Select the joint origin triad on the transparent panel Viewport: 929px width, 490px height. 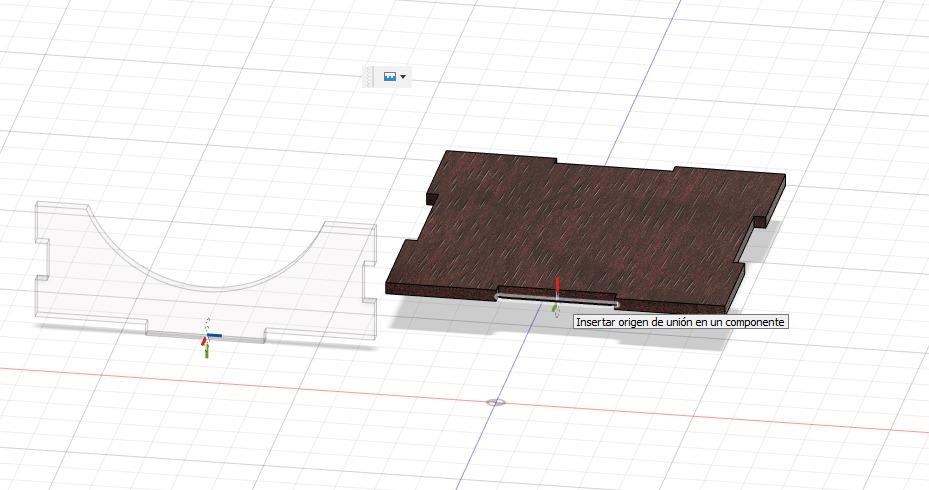[209, 339]
